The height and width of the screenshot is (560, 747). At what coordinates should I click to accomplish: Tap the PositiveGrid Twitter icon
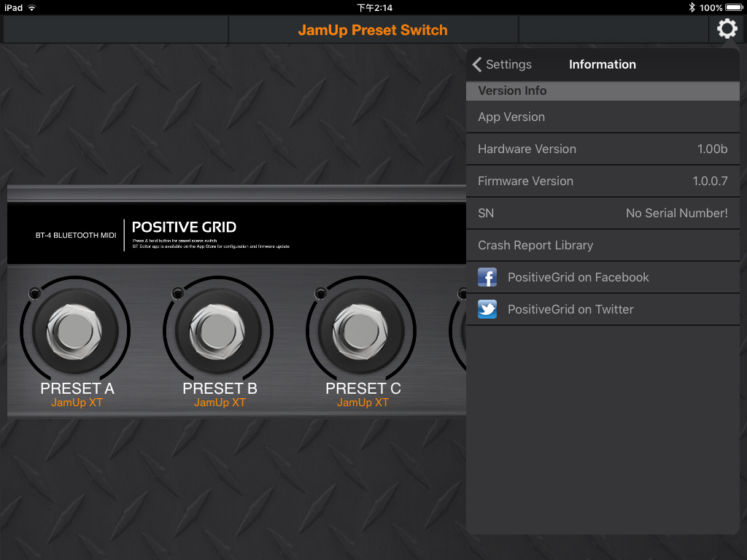487,309
